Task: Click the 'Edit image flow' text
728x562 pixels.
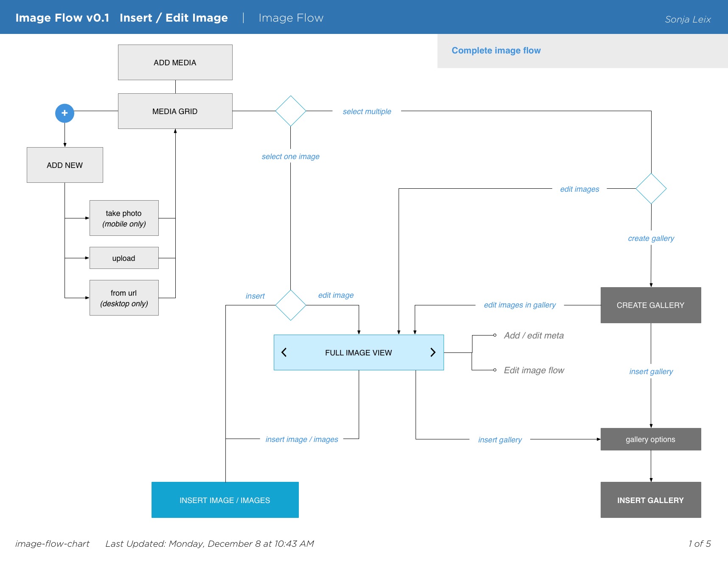Action: click(x=534, y=370)
